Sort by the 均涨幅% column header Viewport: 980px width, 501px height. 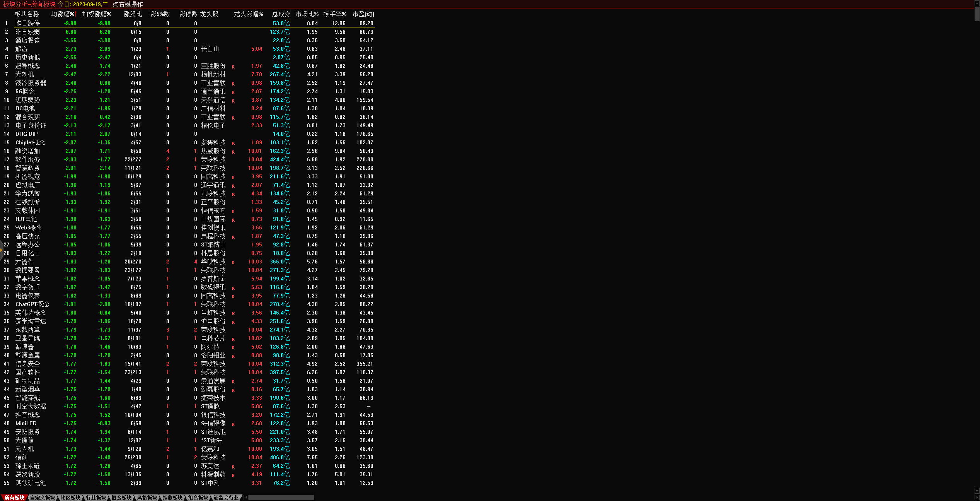(63, 14)
